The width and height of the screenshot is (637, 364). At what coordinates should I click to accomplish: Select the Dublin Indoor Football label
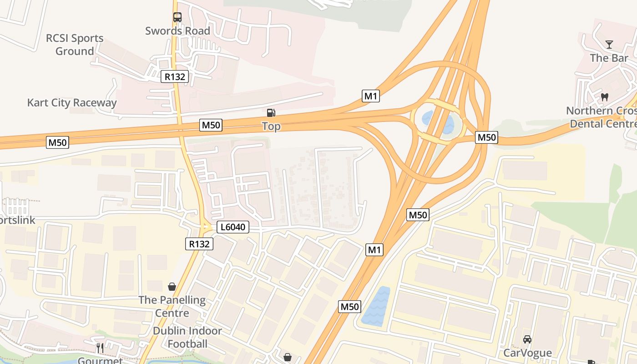point(187,337)
